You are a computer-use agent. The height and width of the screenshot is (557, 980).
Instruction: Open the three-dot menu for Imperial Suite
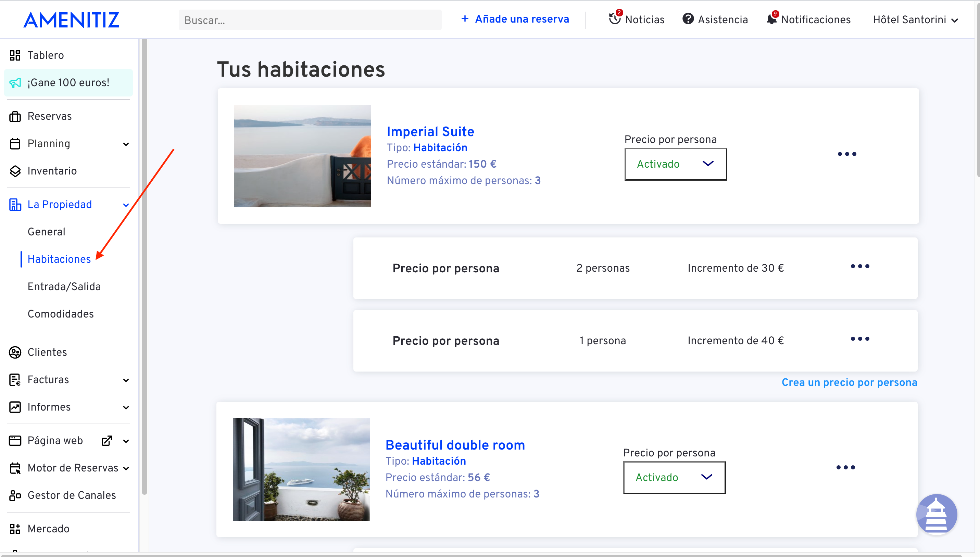[x=847, y=154]
